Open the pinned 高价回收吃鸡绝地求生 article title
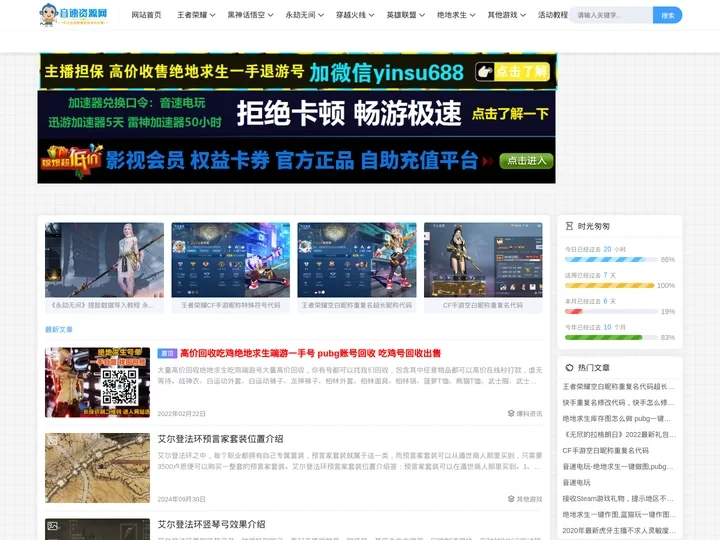 (310, 353)
